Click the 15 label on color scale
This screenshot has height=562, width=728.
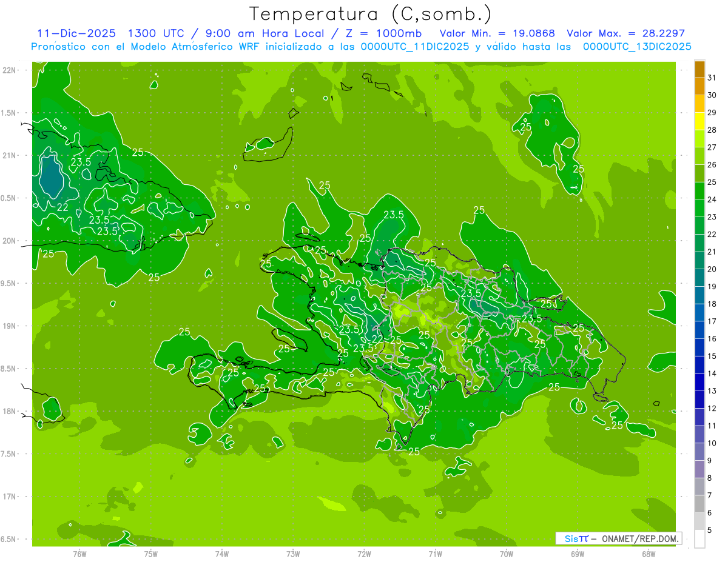[712, 356]
